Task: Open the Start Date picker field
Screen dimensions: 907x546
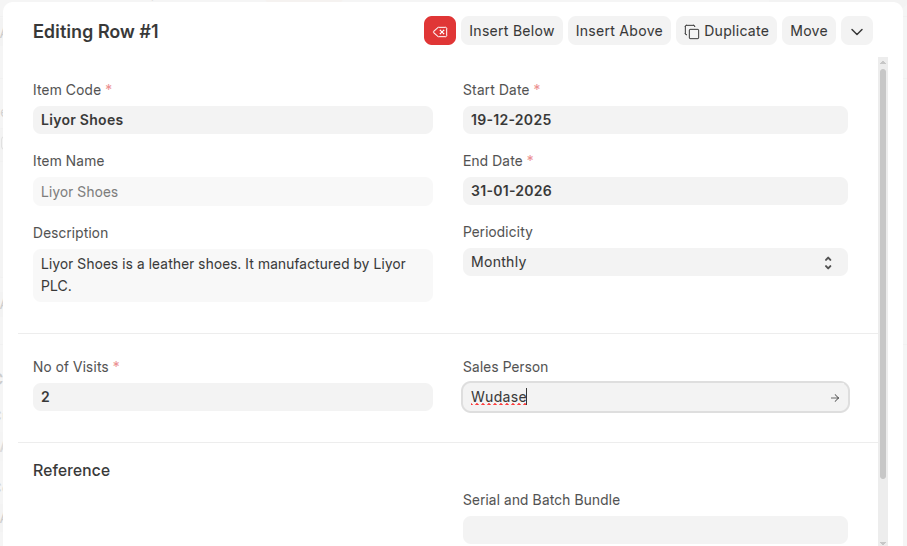Action: [x=654, y=120]
